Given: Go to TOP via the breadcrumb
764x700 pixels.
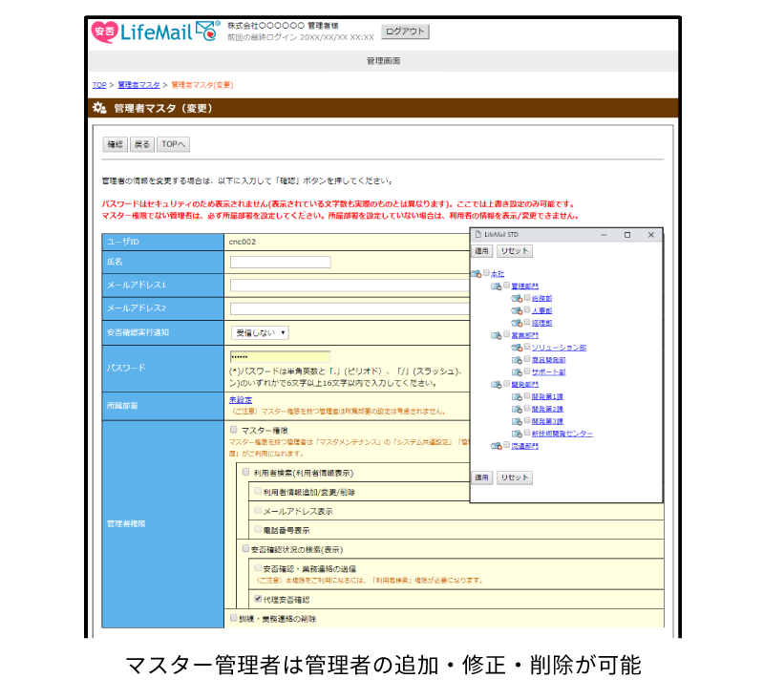Looking at the screenshot, I should [98, 85].
